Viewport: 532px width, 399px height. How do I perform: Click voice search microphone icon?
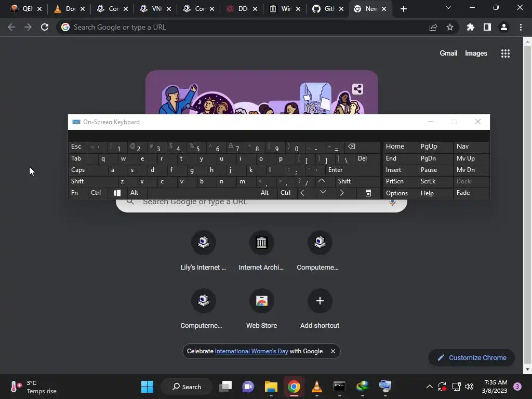point(392,203)
